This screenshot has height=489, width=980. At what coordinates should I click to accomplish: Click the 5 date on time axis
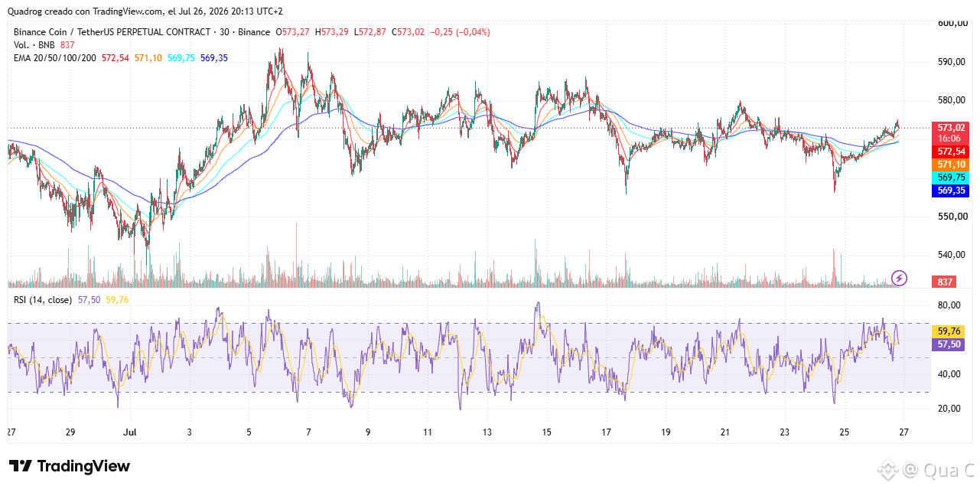(249, 432)
